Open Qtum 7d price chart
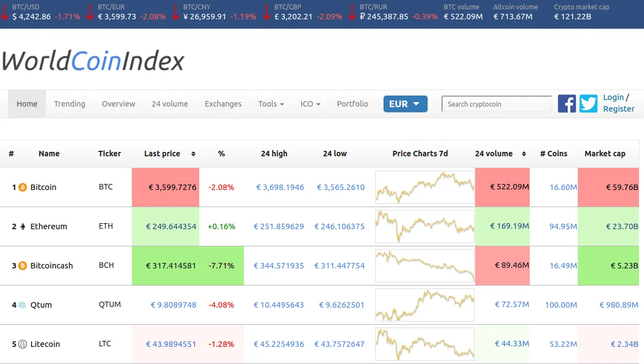644x364 pixels. click(x=425, y=305)
